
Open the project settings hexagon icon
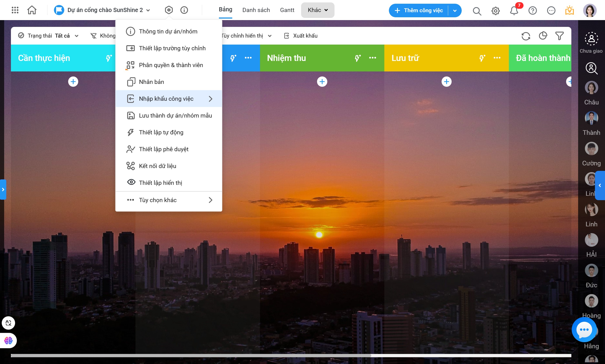(169, 10)
